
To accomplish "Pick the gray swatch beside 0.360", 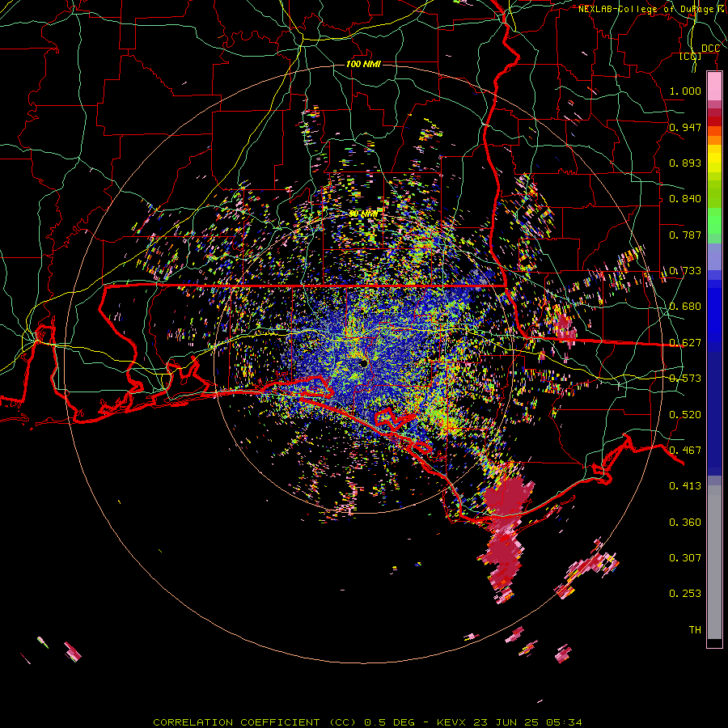I will click(714, 562).
